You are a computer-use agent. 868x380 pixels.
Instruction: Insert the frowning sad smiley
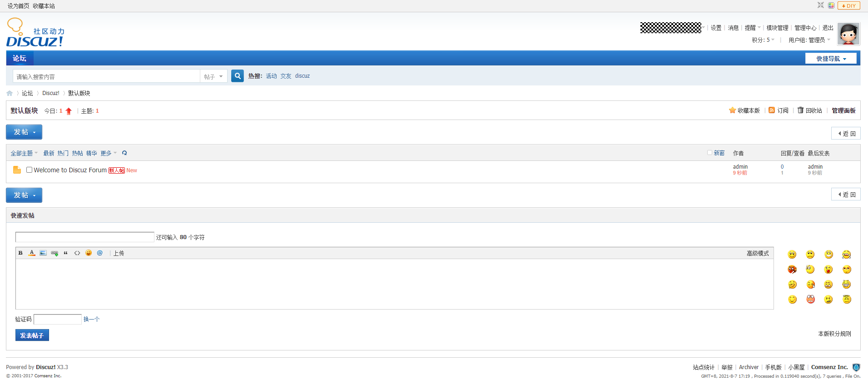click(x=810, y=255)
